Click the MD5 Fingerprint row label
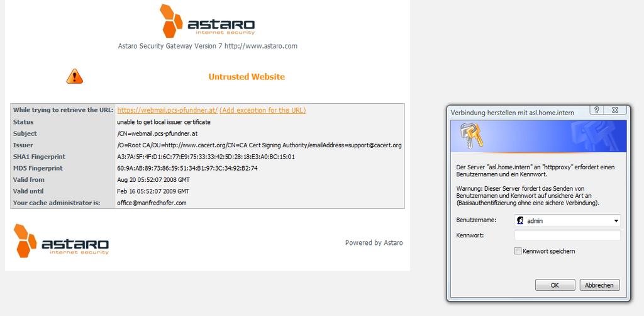Image resolution: width=644 pixels, height=316 pixels. pos(38,168)
